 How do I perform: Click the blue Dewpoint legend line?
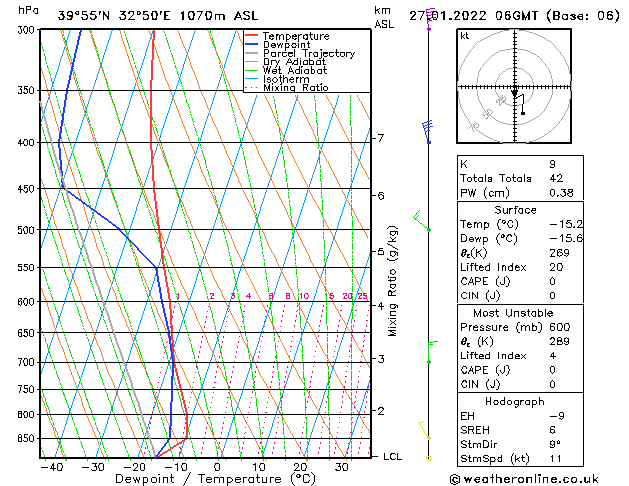252,45
